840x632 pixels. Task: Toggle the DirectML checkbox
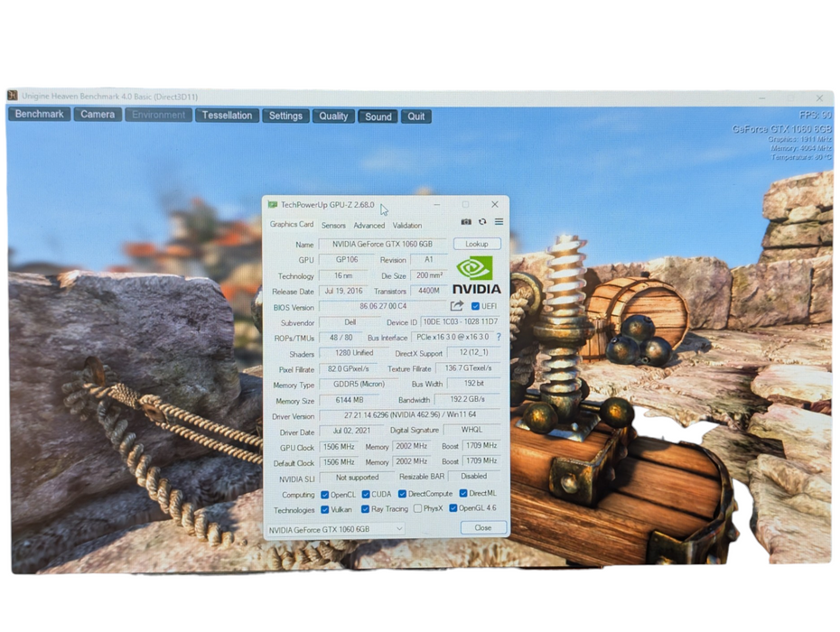point(463,493)
